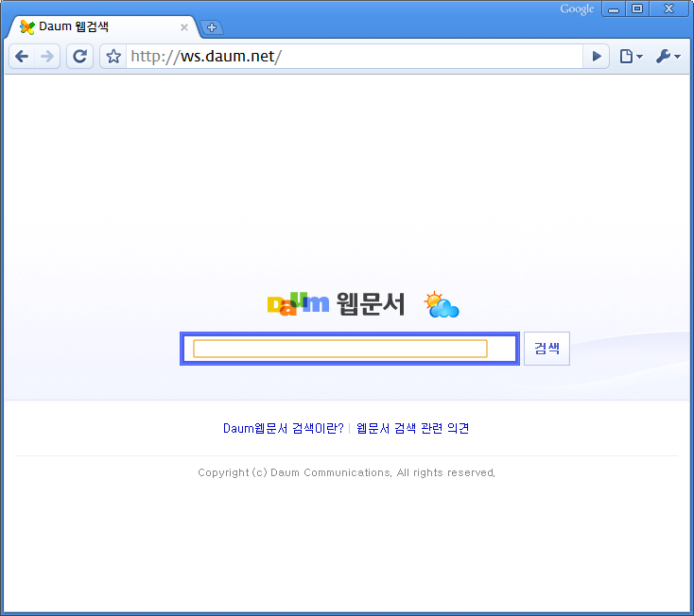Click the address bar showing ws.daum.net
The width and height of the screenshot is (694, 616).
(x=354, y=56)
